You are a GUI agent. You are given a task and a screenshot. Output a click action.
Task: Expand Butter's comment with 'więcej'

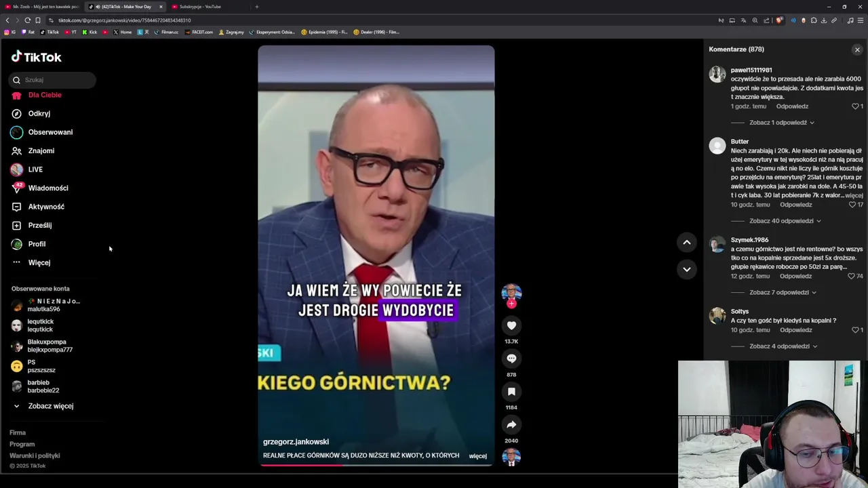point(854,195)
